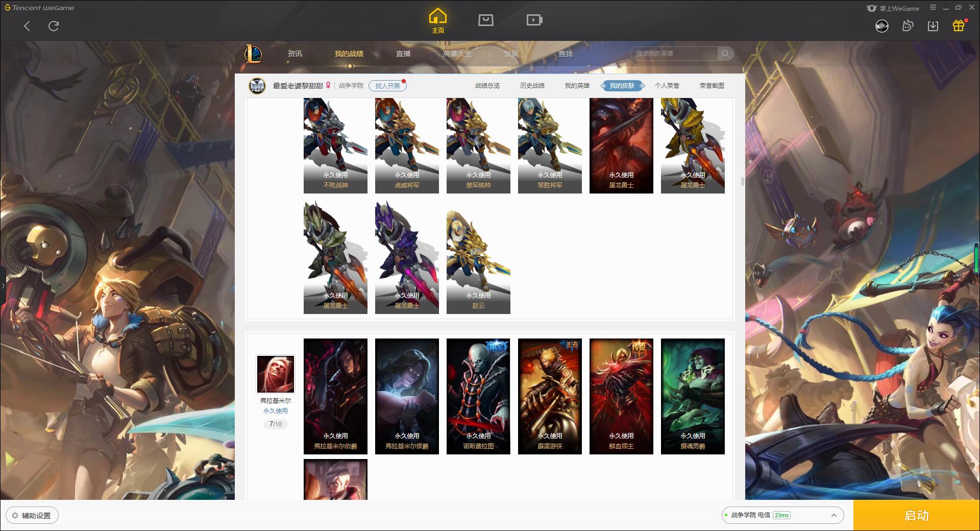Open 掌上WeGame mobile link
The width and height of the screenshot is (980, 531).
893,8
